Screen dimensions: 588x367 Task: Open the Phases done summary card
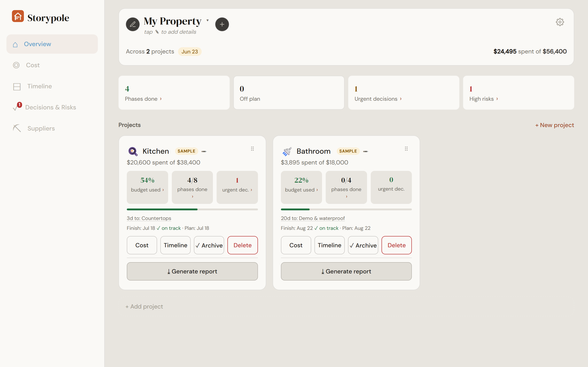tap(174, 93)
